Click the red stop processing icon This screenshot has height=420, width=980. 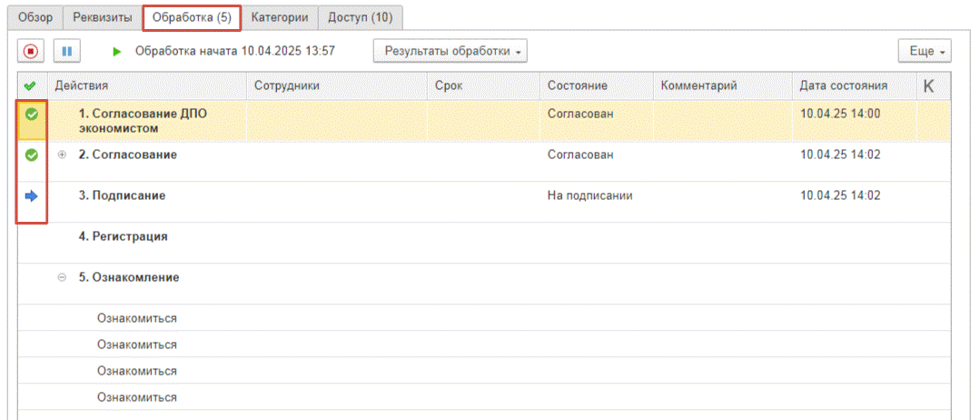point(31,51)
